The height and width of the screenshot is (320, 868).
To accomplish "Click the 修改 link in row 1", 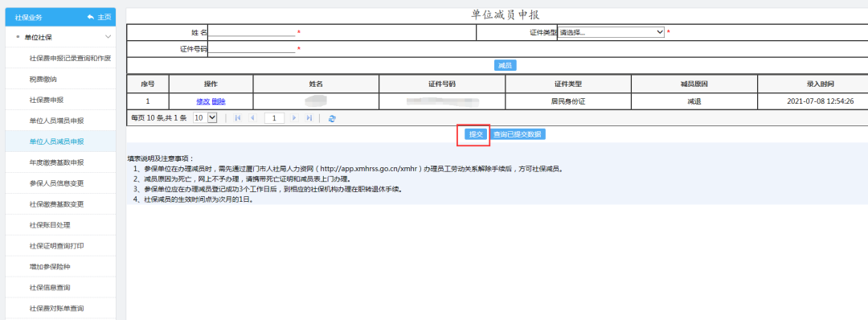I will [203, 101].
